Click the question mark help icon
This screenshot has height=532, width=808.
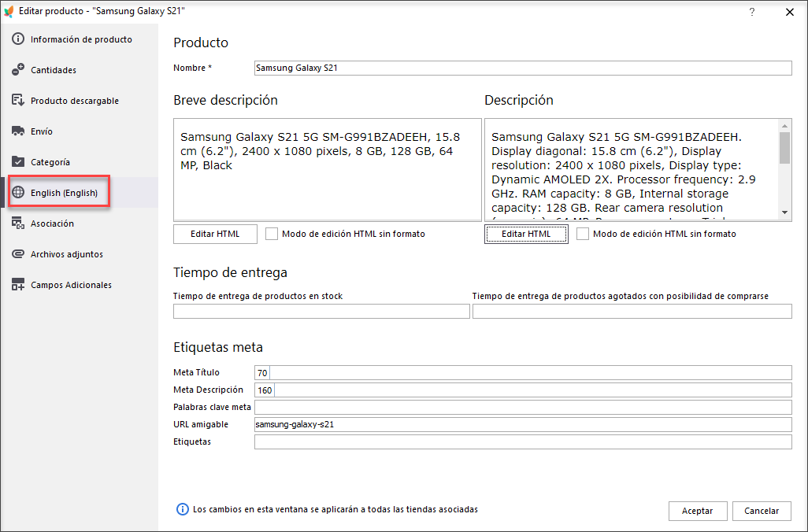[x=752, y=12]
